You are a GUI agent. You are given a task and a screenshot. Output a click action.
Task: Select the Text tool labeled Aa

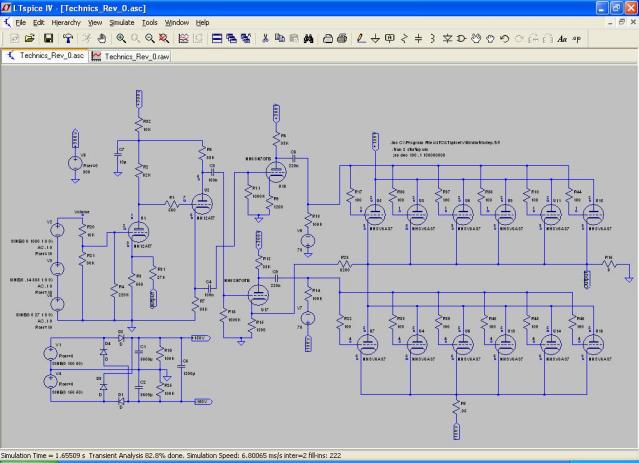(x=562, y=39)
